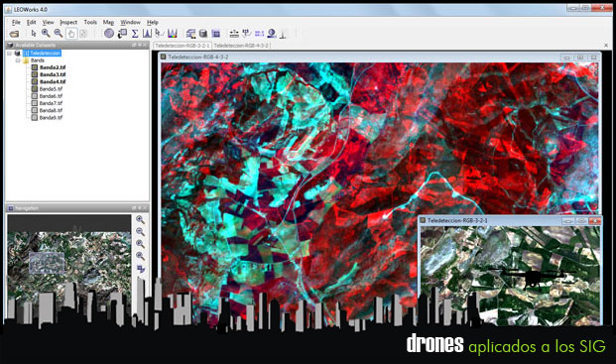Select Banda4.tif in the bands list
616x364 pixels.
pos(53,81)
